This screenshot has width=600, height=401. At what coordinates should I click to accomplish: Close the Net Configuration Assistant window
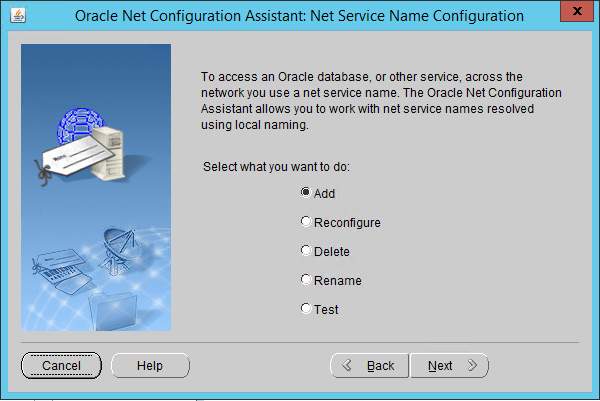tap(577, 11)
